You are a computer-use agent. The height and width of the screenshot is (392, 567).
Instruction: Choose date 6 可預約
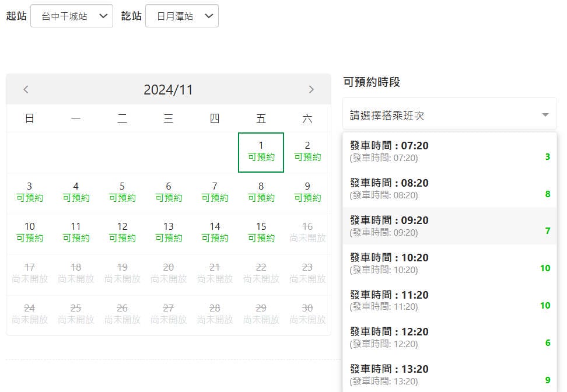point(169,192)
